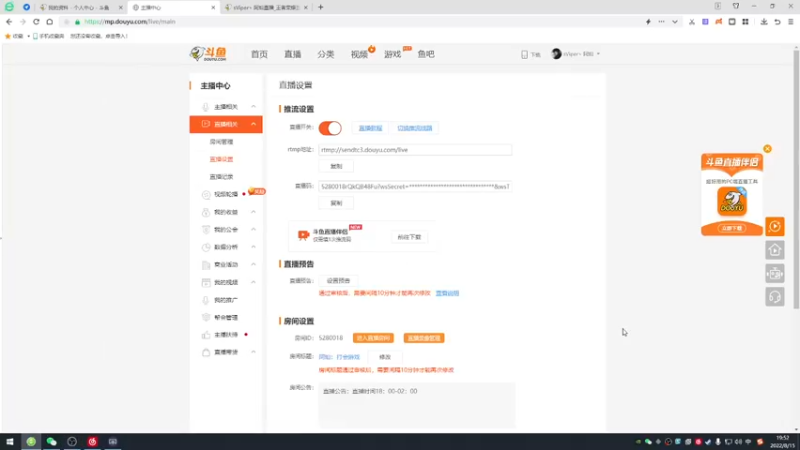The image size is (800, 450).
Task: Click the browser home icon
Action: tap(49, 22)
